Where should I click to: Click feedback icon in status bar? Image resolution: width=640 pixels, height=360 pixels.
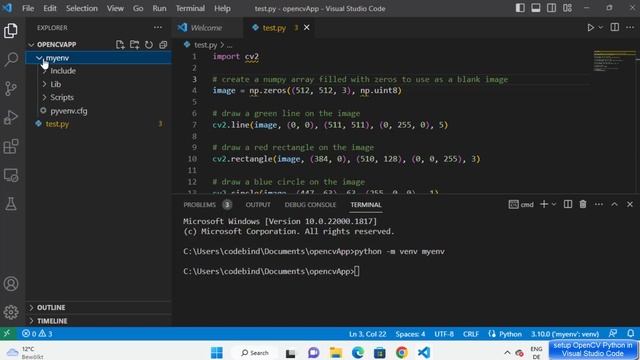pos(613,333)
